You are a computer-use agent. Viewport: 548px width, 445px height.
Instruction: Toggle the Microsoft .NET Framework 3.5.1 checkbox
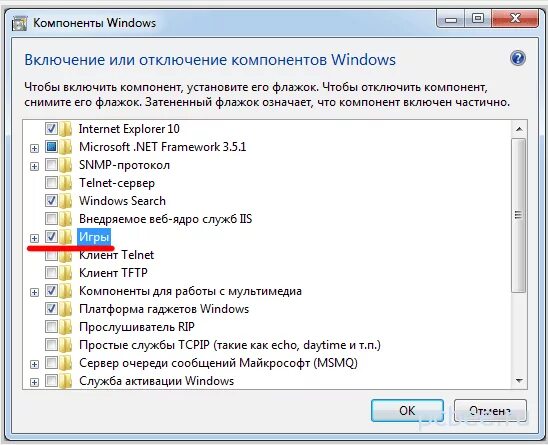click(51, 146)
